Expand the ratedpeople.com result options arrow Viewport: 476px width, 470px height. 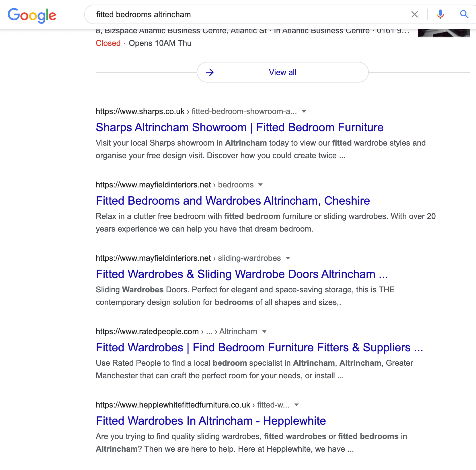coord(264,332)
